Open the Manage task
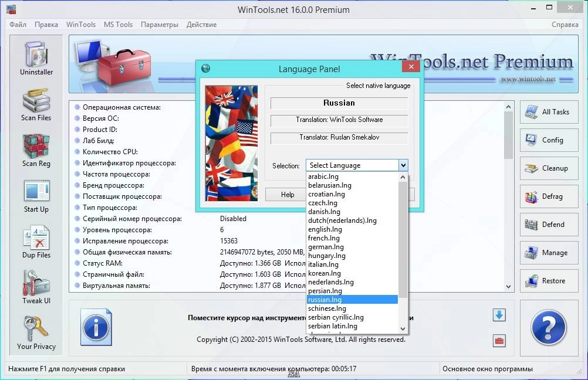This screenshot has width=588, height=380. pos(549,252)
